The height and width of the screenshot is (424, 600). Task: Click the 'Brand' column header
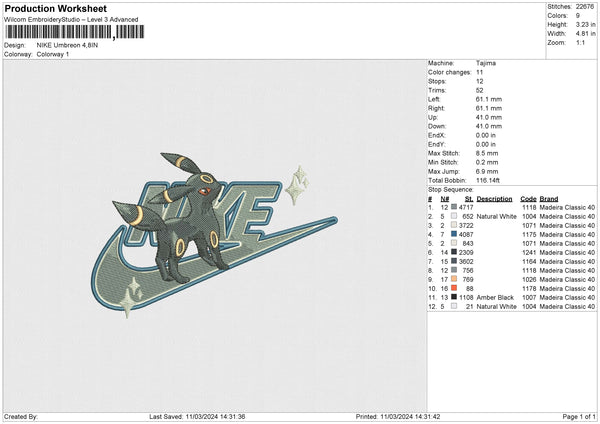point(549,199)
